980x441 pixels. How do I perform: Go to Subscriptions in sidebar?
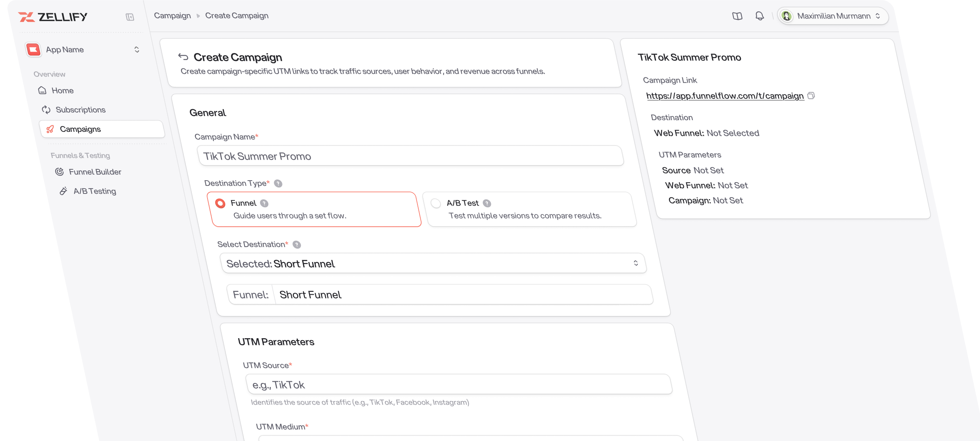[80, 110]
